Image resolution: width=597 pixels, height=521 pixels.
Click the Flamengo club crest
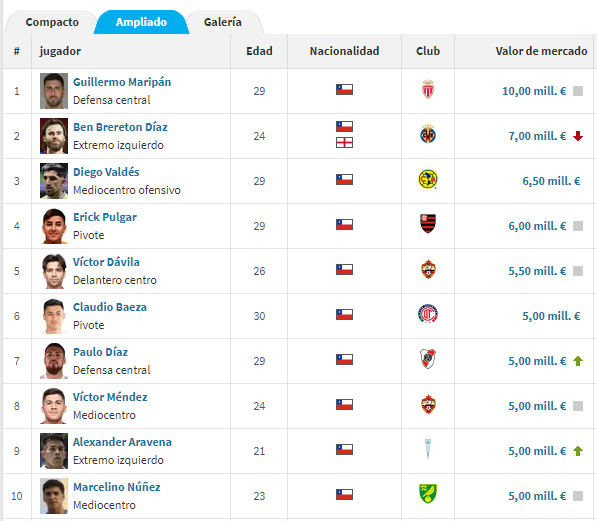pos(428,224)
